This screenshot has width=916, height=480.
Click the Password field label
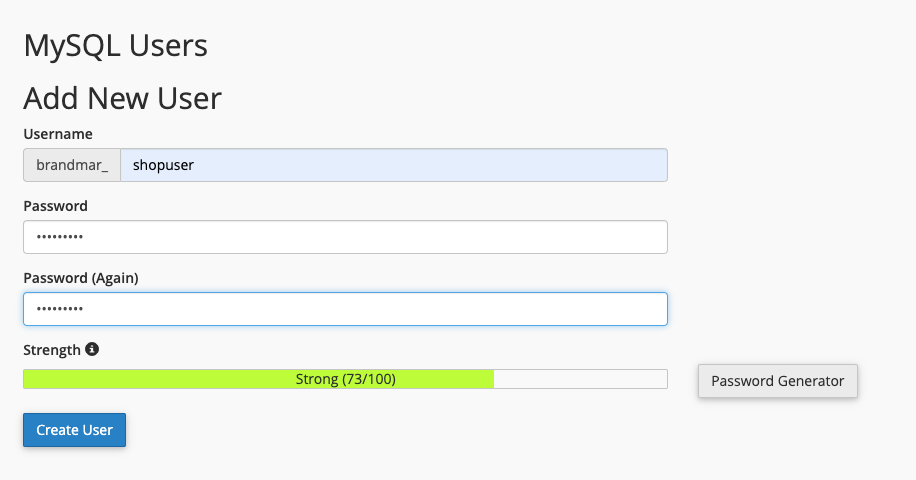(x=56, y=206)
